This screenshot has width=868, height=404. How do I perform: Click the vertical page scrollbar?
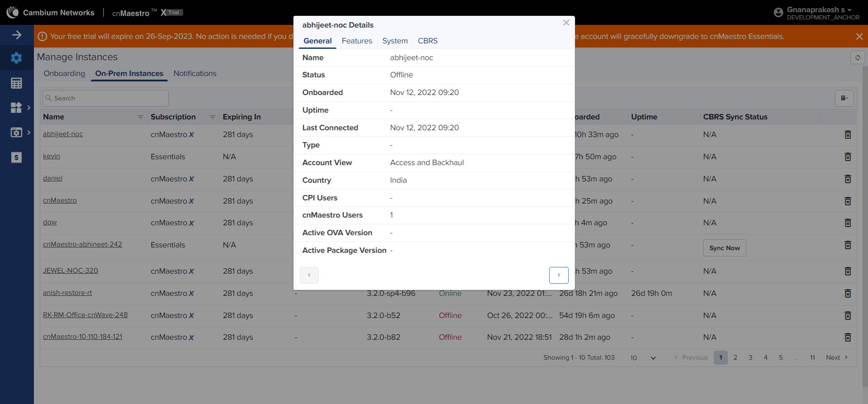point(865,226)
